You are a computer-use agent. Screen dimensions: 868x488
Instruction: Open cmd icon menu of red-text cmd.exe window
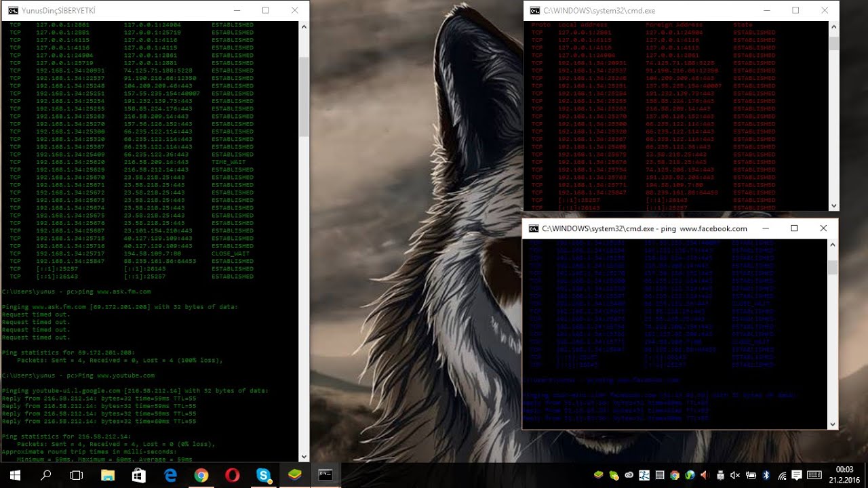pyautogui.click(x=535, y=10)
